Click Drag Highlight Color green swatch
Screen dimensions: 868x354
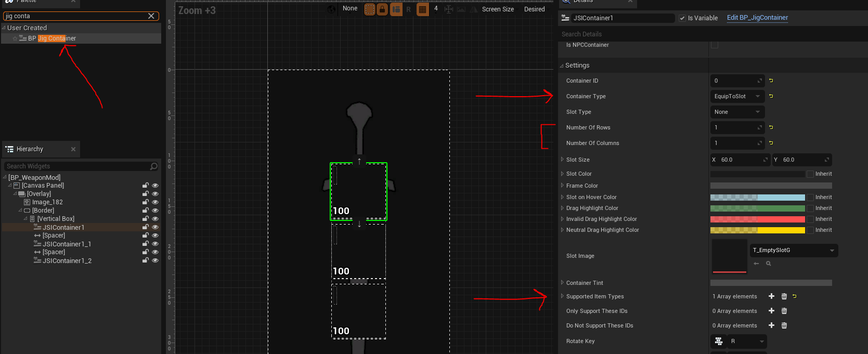pos(757,208)
